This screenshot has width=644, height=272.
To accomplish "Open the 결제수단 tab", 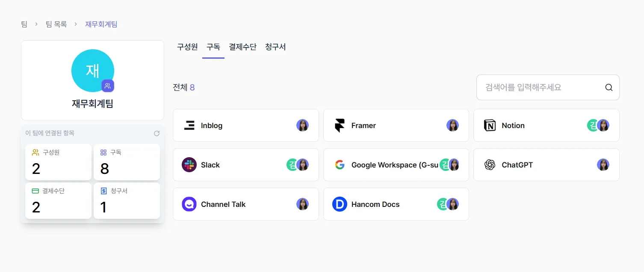I will pos(242,47).
